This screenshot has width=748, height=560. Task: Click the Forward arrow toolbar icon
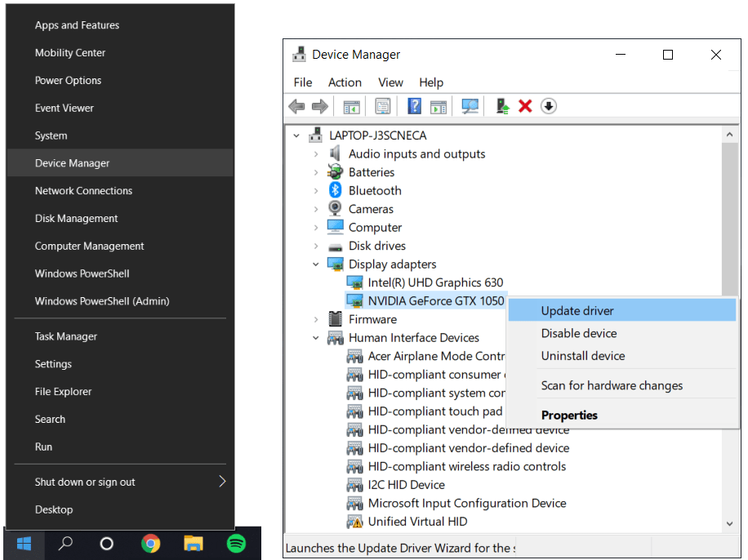pyautogui.click(x=319, y=106)
